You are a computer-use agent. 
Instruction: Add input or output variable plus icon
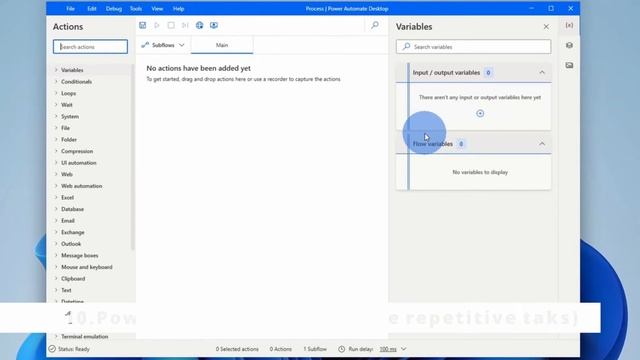tap(480, 113)
